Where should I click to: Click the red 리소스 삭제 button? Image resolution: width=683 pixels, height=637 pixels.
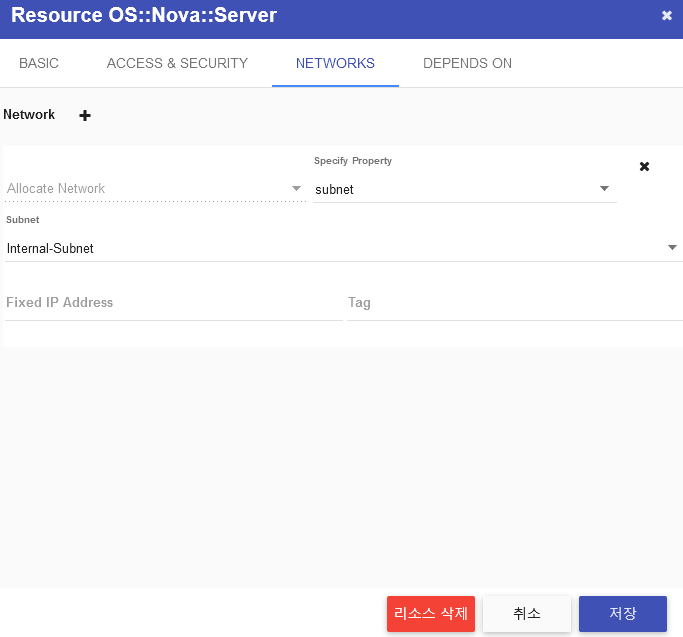pos(430,613)
